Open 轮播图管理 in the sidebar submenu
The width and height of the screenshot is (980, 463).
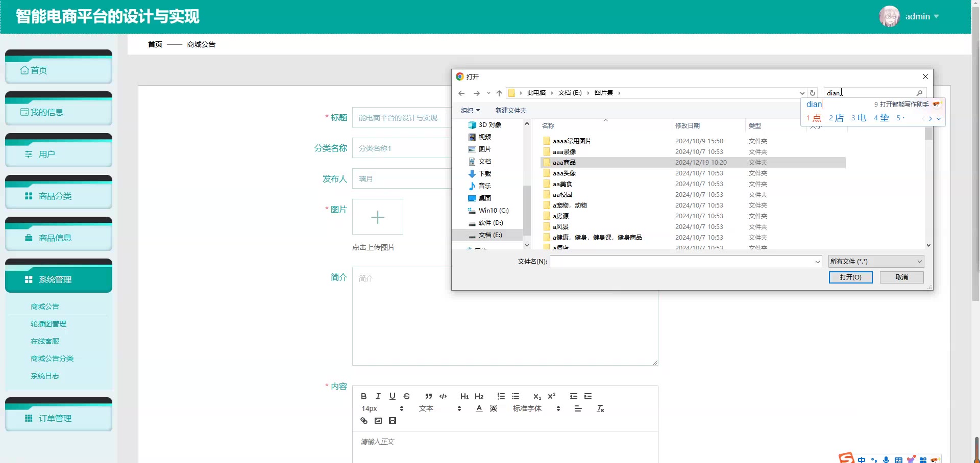pyautogui.click(x=48, y=324)
